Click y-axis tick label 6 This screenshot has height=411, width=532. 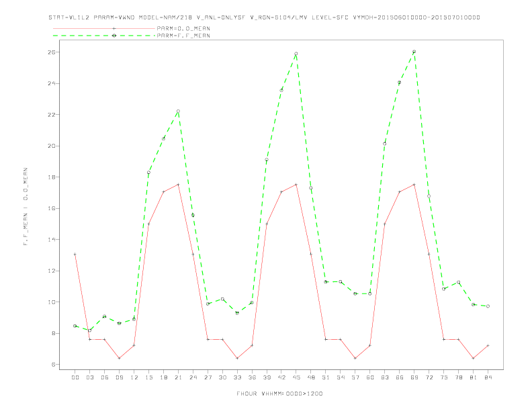pyautogui.click(x=54, y=365)
